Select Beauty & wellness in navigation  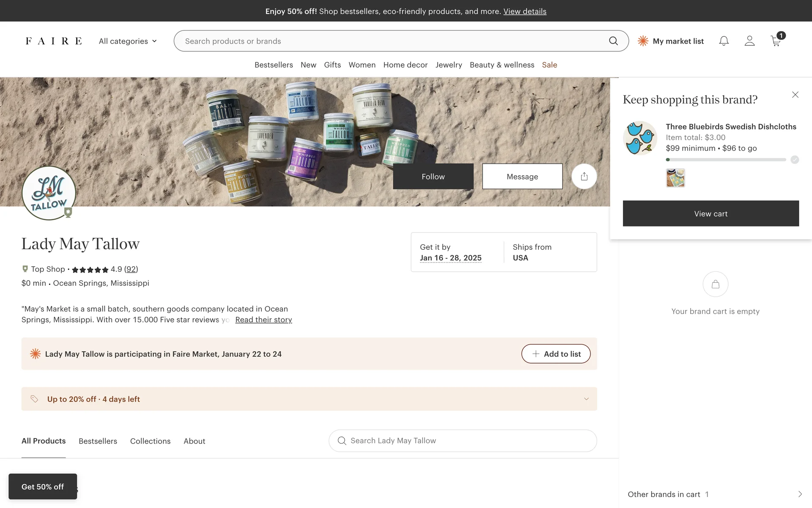(x=502, y=65)
